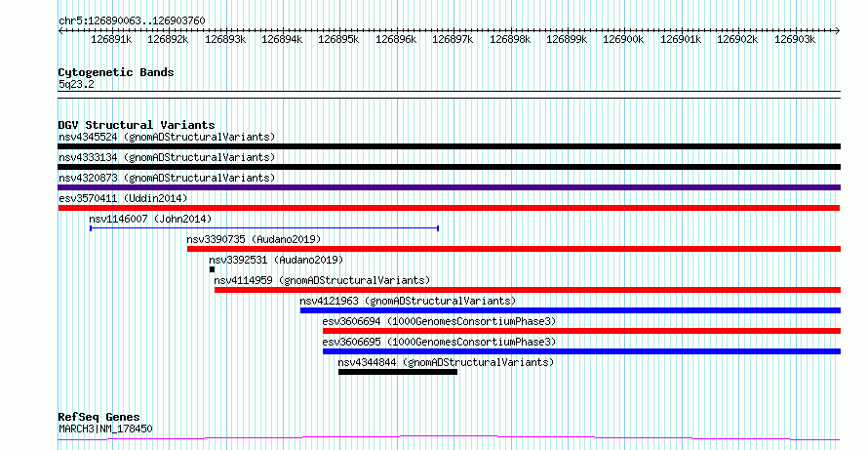Click the 126893k ruler tick label
868x450 pixels.
pos(225,39)
